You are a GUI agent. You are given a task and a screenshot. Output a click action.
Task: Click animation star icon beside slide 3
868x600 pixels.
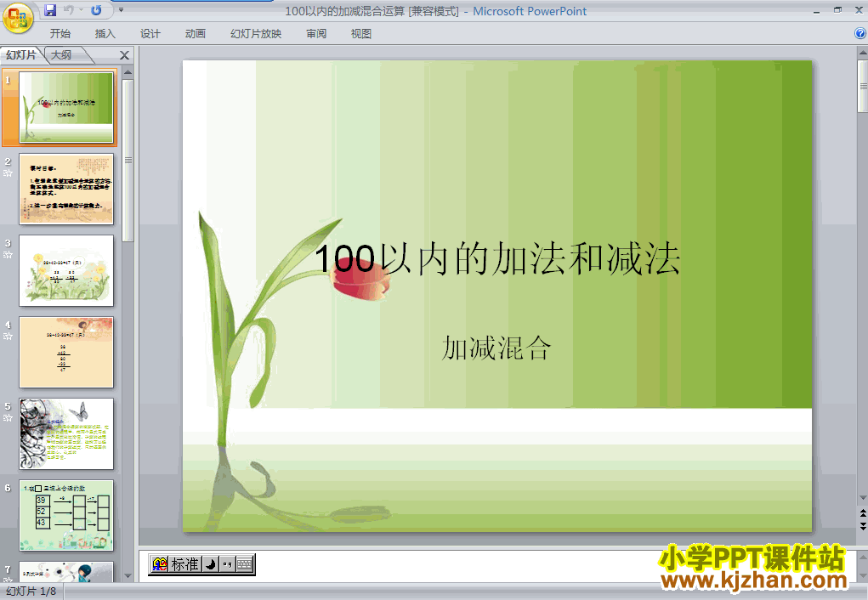[x=8, y=255]
